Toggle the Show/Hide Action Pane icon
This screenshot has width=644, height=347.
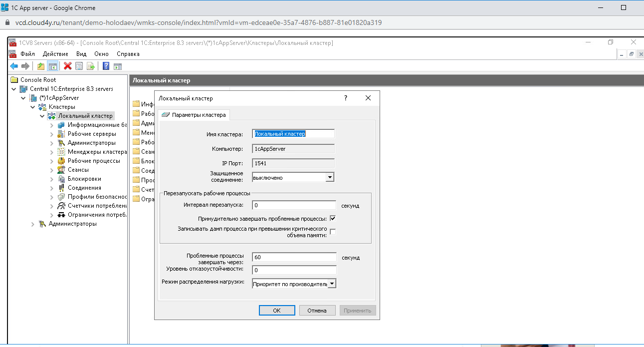118,66
